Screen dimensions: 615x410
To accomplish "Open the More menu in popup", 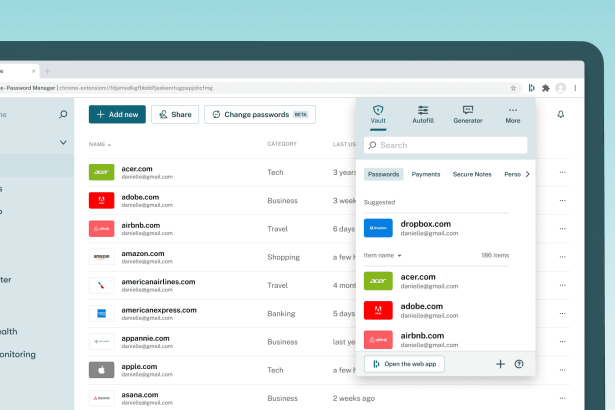I will (513, 113).
